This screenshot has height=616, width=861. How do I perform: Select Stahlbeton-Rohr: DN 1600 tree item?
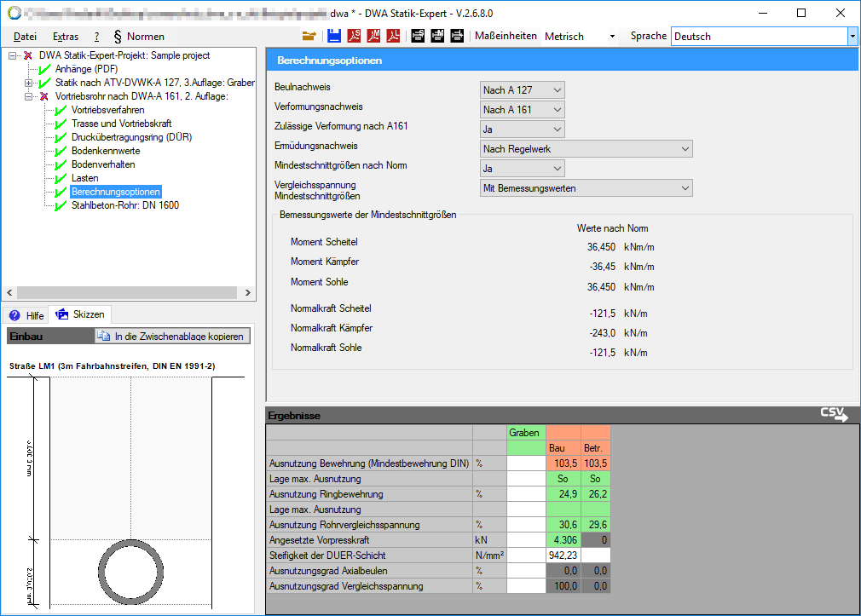(x=124, y=205)
